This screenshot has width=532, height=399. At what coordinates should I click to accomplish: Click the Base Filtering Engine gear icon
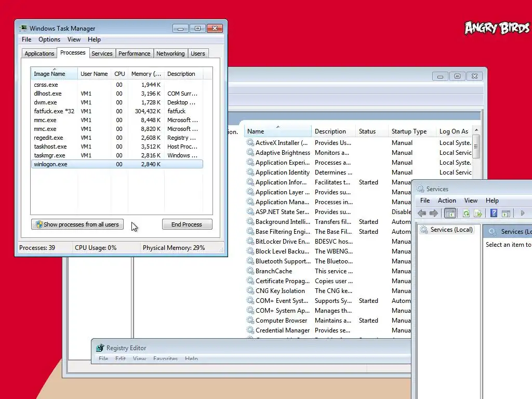point(250,231)
